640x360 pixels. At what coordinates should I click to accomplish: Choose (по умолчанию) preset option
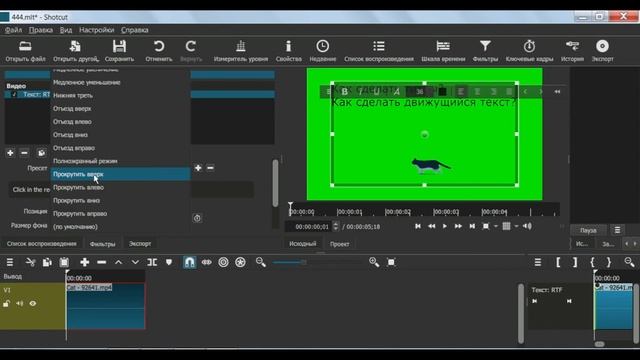[x=120, y=227]
